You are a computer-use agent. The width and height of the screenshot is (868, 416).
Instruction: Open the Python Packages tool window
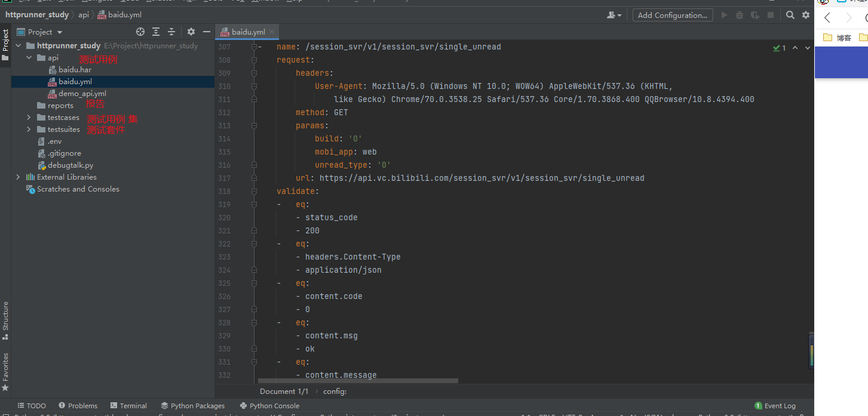192,406
